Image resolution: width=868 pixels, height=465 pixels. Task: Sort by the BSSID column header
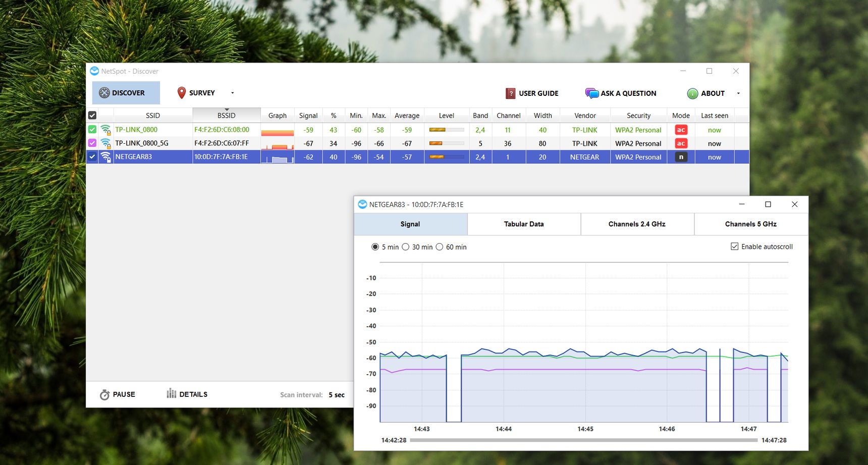[x=227, y=115]
